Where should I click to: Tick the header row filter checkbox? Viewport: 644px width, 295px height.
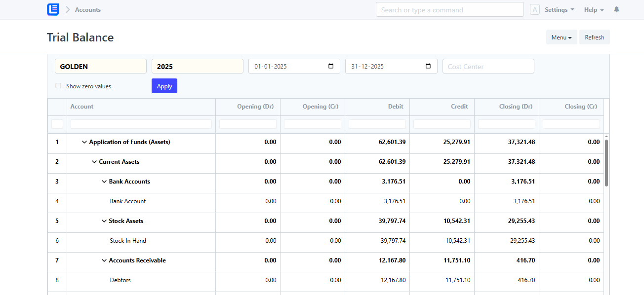(57, 124)
